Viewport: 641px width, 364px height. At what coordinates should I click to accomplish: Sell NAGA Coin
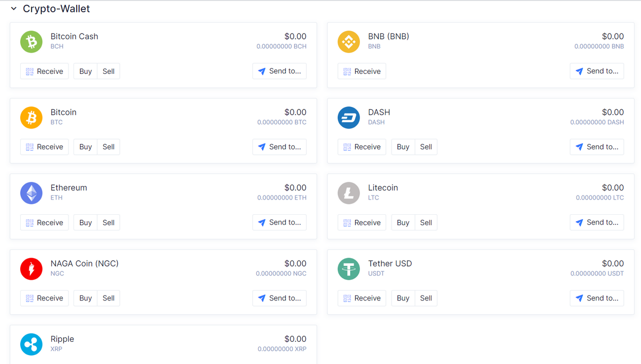coord(108,298)
